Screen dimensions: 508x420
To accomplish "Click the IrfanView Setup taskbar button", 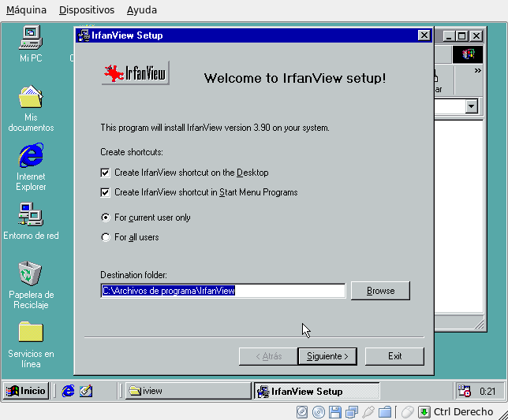I will point(316,391).
